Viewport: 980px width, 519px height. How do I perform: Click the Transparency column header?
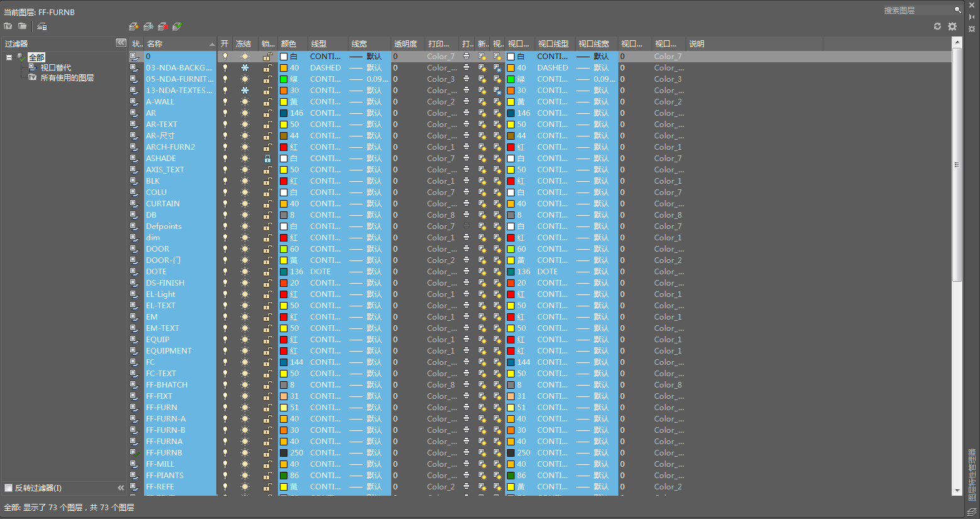pos(407,44)
